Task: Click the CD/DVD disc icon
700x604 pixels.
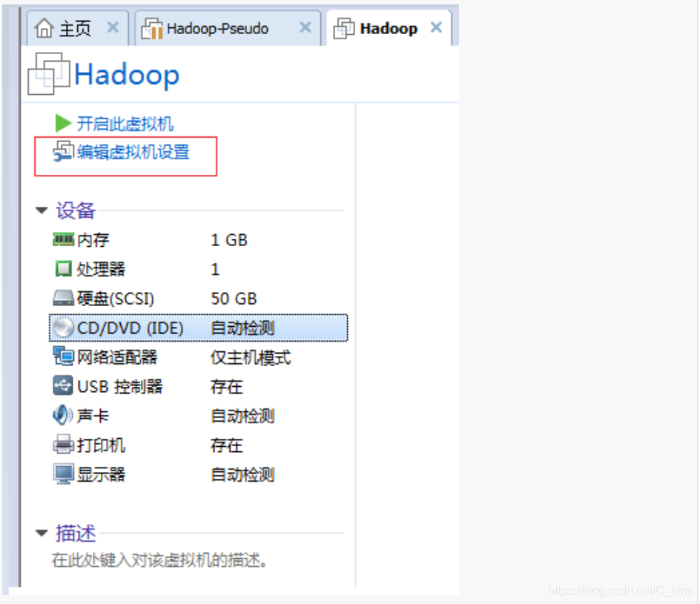Action: pos(63,328)
